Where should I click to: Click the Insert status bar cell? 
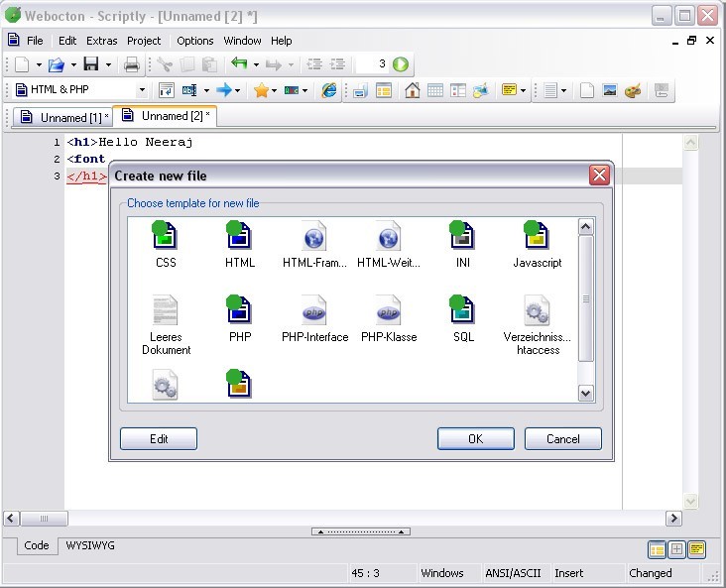pyautogui.click(x=586, y=573)
